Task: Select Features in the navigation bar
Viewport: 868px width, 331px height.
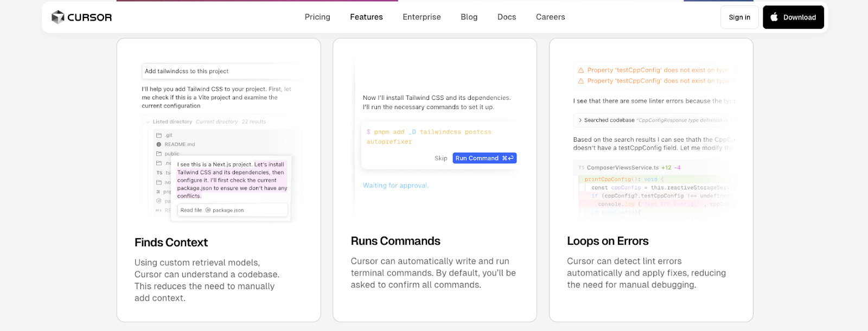Action: (x=366, y=17)
